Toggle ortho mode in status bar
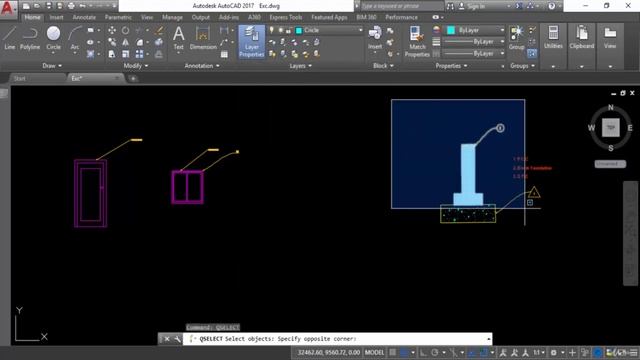640x360 pixels. click(x=423, y=352)
